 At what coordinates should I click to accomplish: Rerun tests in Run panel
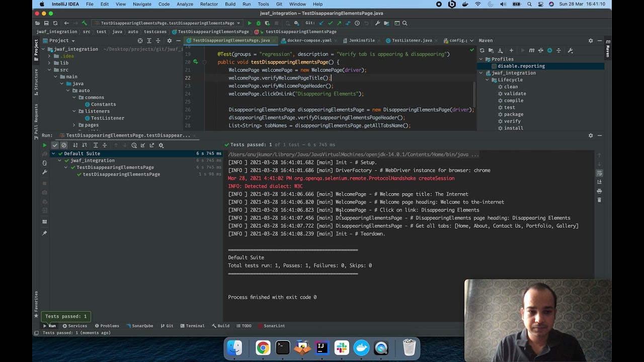pyautogui.click(x=44, y=145)
